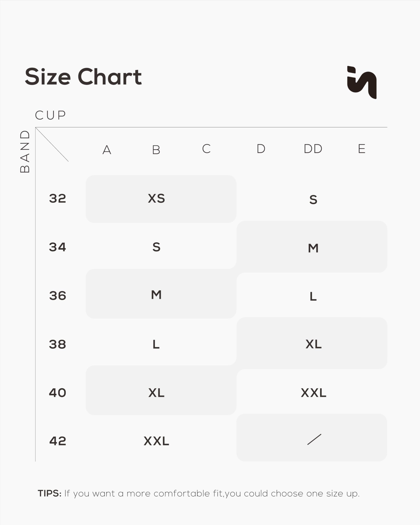Click cup column header B
420x525 pixels.
click(156, 150)
